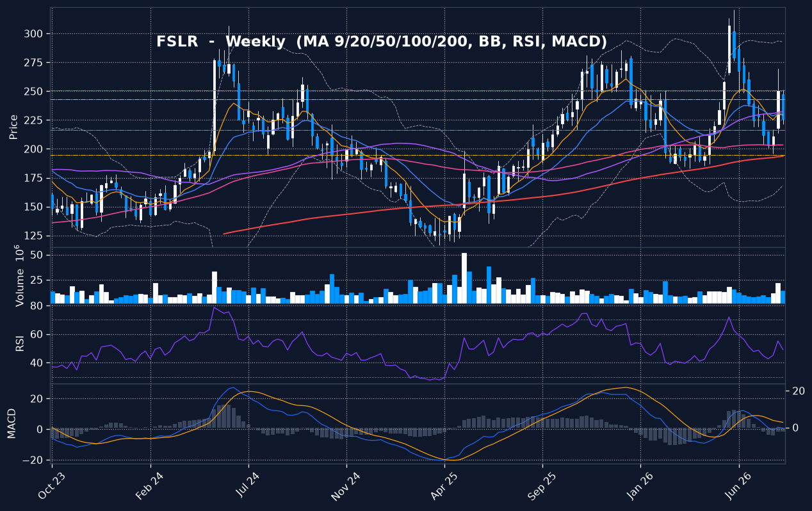Click the 200 price tick label

[x=34, y=149]
